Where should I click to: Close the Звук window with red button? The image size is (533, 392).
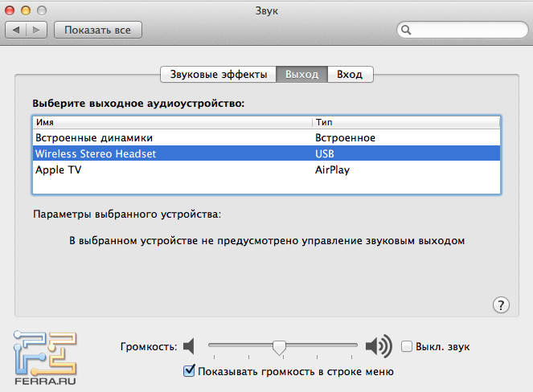10,10
